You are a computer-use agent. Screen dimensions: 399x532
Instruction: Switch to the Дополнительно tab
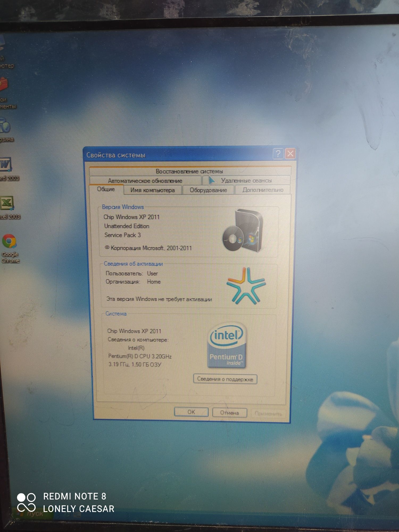(x=263, y=190)
